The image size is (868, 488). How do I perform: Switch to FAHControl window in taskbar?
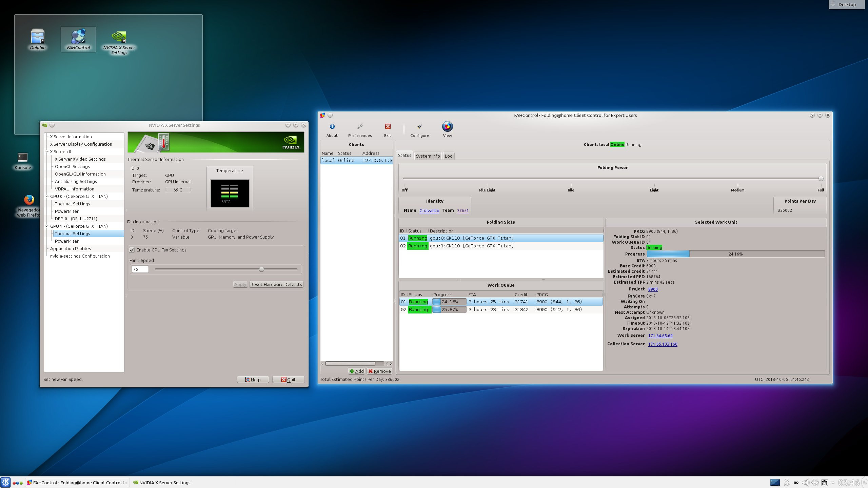[77, 483]
